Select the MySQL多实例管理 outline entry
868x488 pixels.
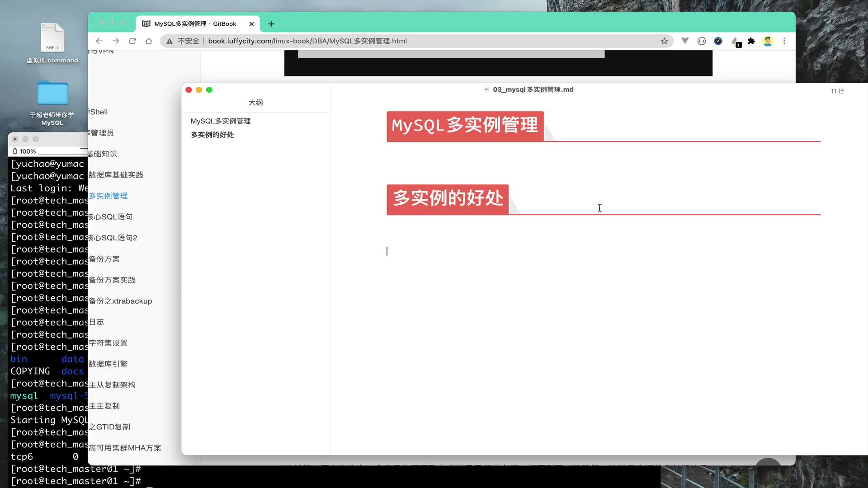click(x=221, y=121)
